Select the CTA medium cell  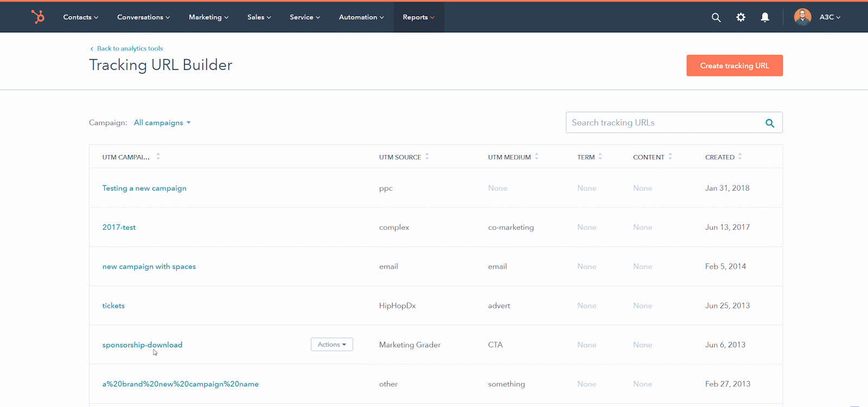coord(495,345)
